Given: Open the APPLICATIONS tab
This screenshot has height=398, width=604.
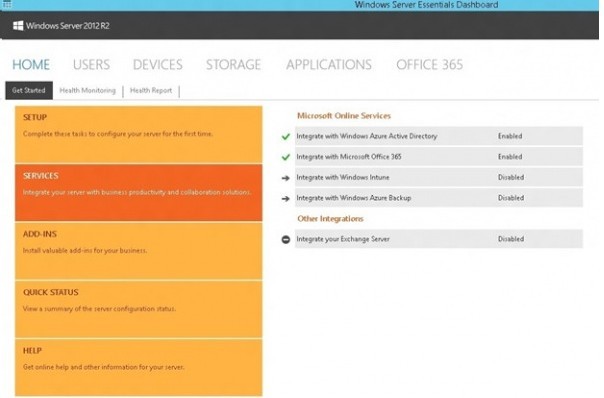Looking at the screenshot, I should tap(329, 65).
